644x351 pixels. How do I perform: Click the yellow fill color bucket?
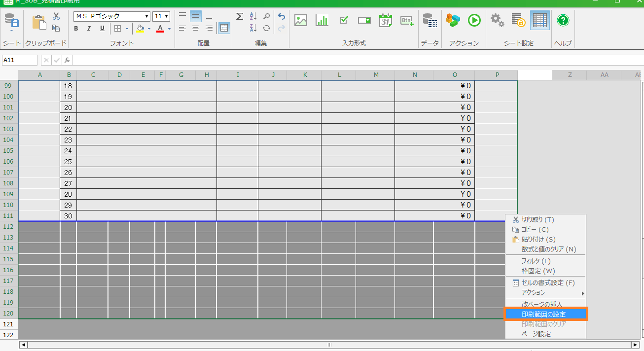[x=140, y=29]
